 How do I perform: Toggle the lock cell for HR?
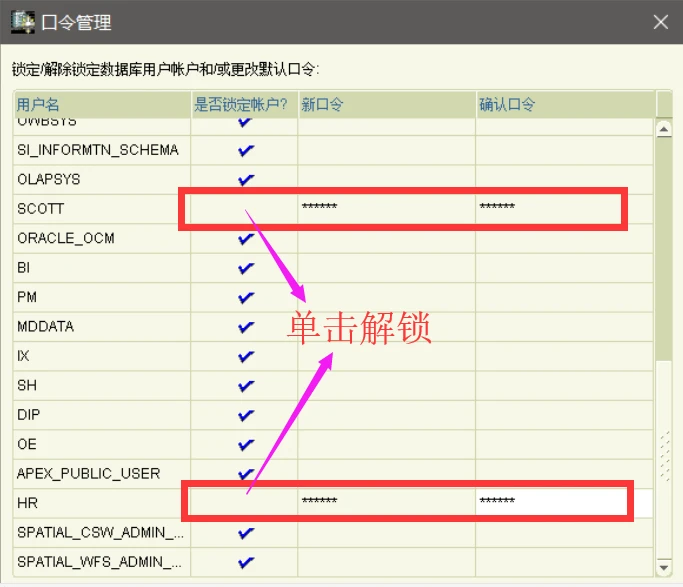[244, 503]
